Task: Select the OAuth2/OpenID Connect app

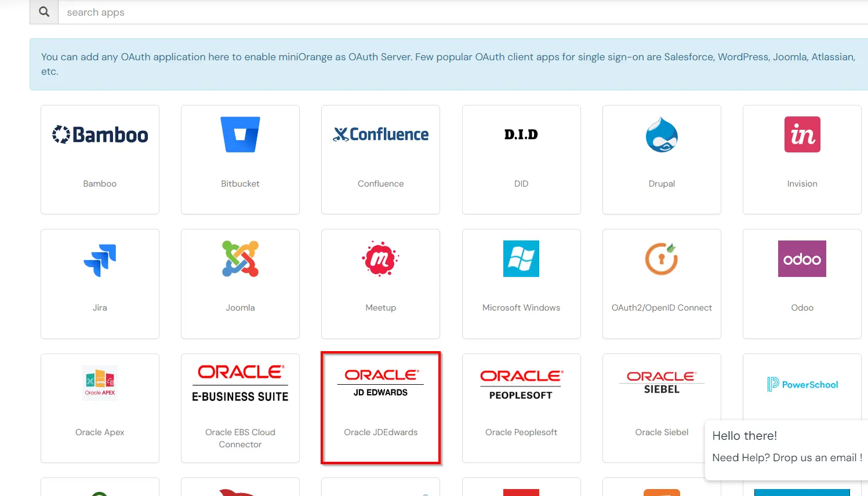Action: coord(662,284)
